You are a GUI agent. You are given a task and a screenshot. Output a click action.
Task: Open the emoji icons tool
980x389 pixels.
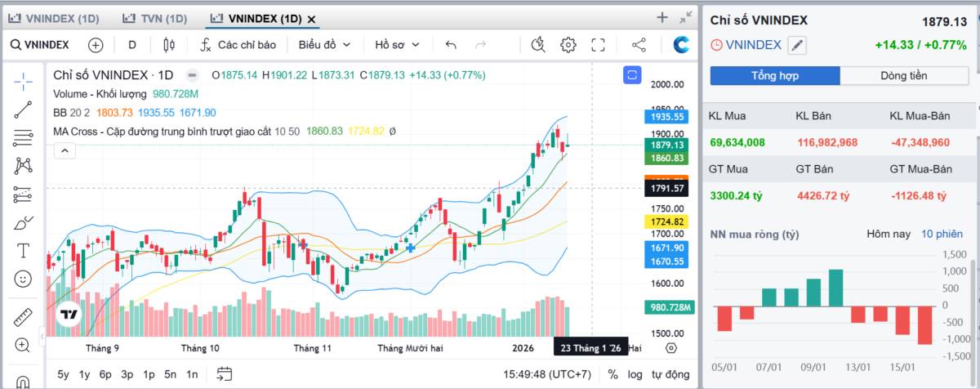[23, 279]
